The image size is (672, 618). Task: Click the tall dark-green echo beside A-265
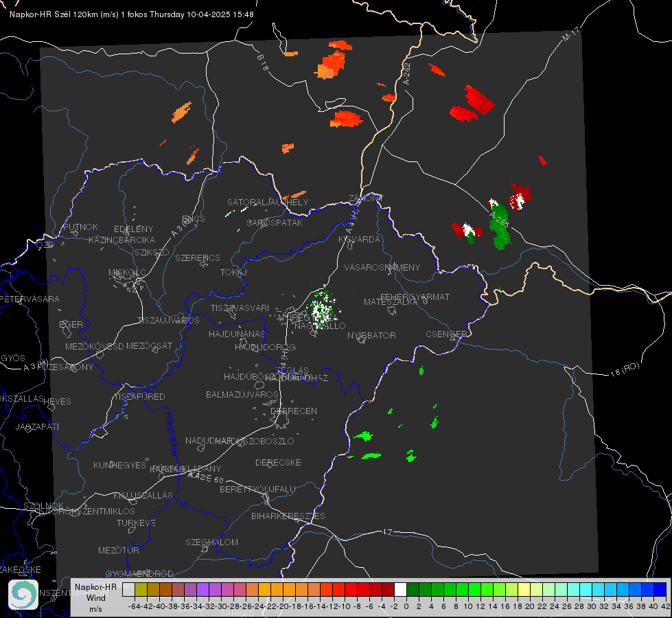(x=499, y=227)
